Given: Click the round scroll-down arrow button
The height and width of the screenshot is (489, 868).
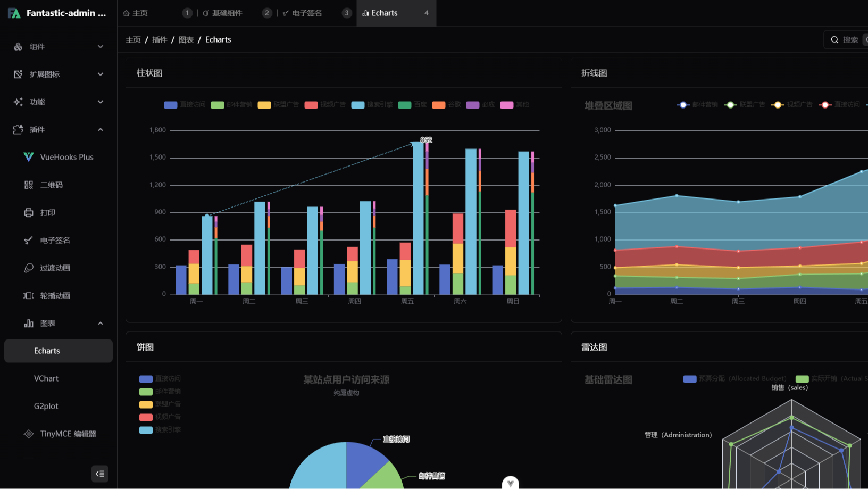Looking at the screenshot, I should pyautogui.click(x=511, y=483).
